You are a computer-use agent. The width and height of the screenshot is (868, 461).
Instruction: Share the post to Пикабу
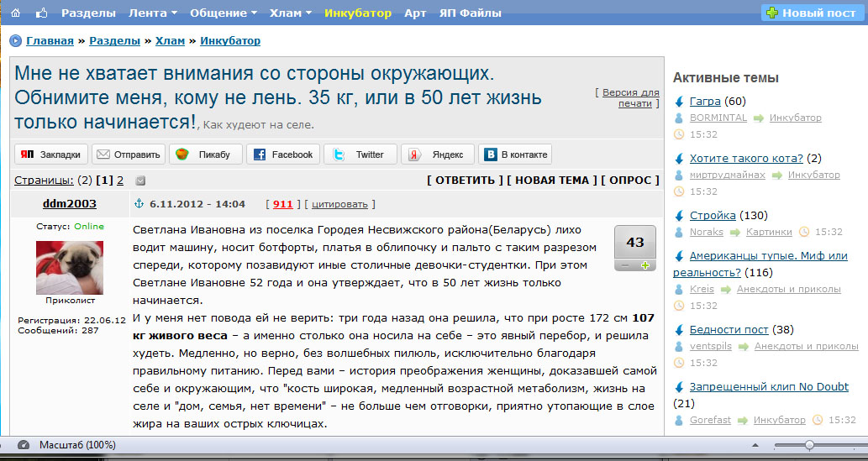(205, 155)
